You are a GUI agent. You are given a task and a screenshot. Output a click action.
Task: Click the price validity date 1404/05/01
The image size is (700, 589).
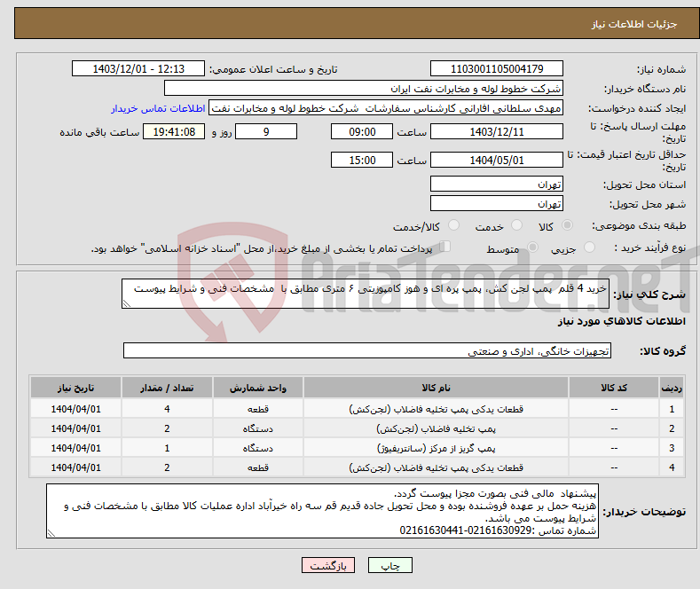point(497,160)
